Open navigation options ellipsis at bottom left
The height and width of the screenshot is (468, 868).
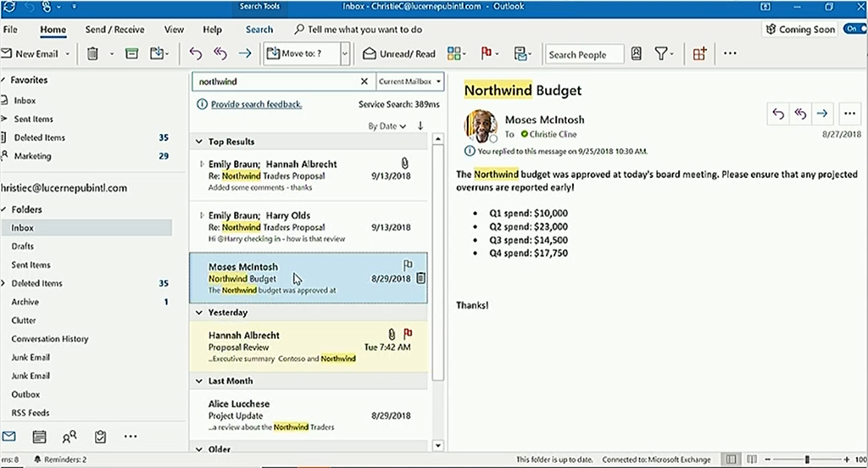point(131,437)
